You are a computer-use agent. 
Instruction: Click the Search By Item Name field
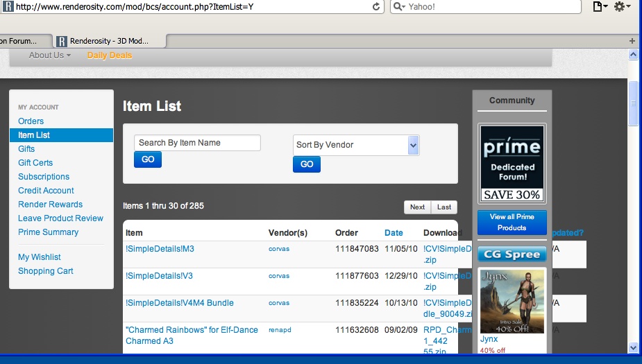[197, 143]
